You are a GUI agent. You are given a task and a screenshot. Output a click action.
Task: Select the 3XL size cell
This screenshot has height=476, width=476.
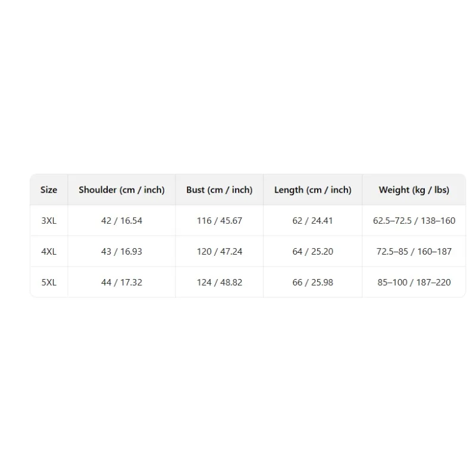[49, 220]
